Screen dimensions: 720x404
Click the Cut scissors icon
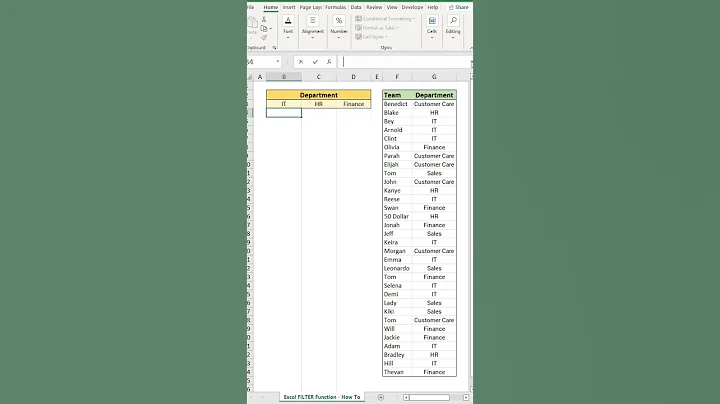click(x=264, y=20)
